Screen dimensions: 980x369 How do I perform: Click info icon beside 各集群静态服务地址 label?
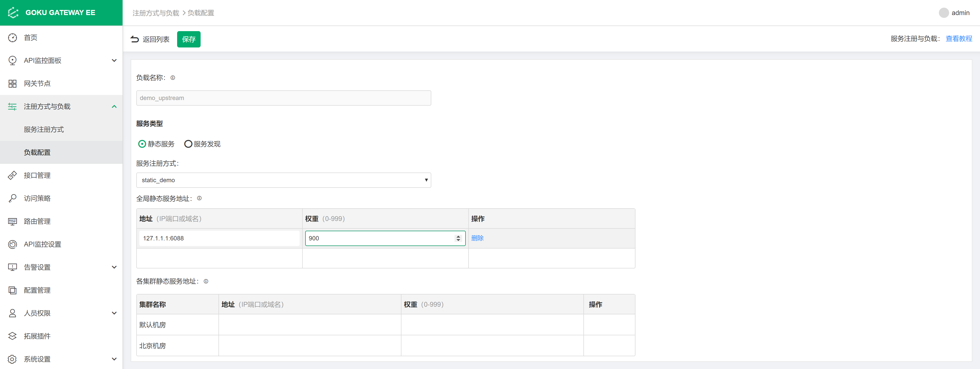point(206,281)
